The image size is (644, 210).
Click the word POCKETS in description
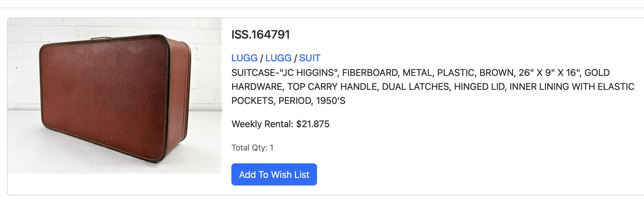coord(253,101)
